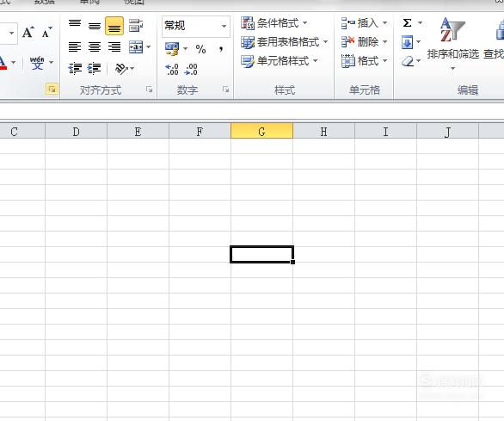This screenshot has height=421, width=504.
Task: Expand the 删除 dropdown arrow
Action: pyautogui.click(x=384, y=42)
